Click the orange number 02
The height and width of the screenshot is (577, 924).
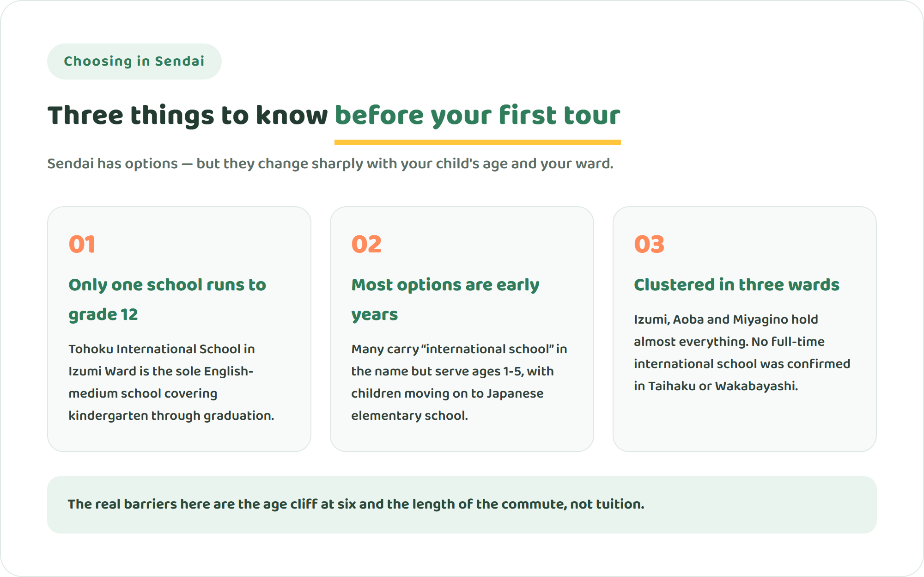(366, 244)
